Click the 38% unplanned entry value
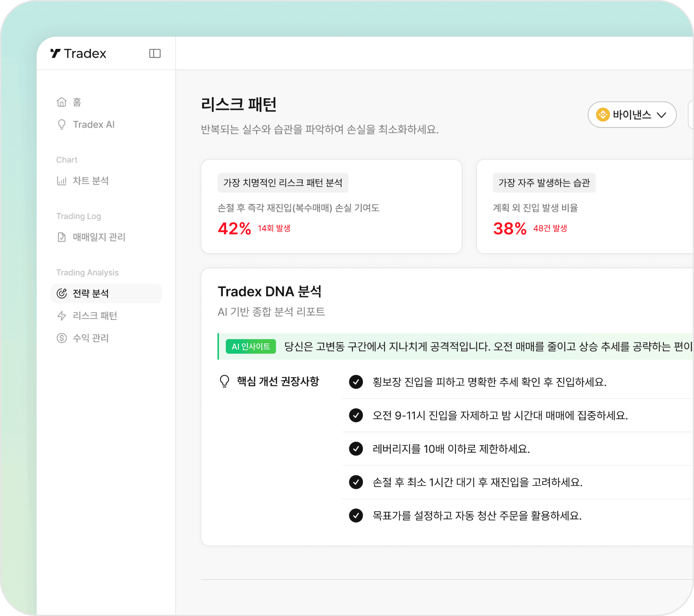Screen dimensions: 694x616 point(510,229)
